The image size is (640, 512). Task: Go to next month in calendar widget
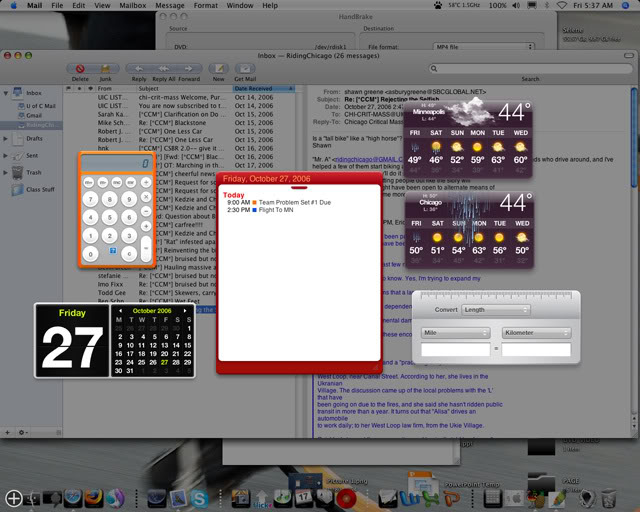click(185, 311)
